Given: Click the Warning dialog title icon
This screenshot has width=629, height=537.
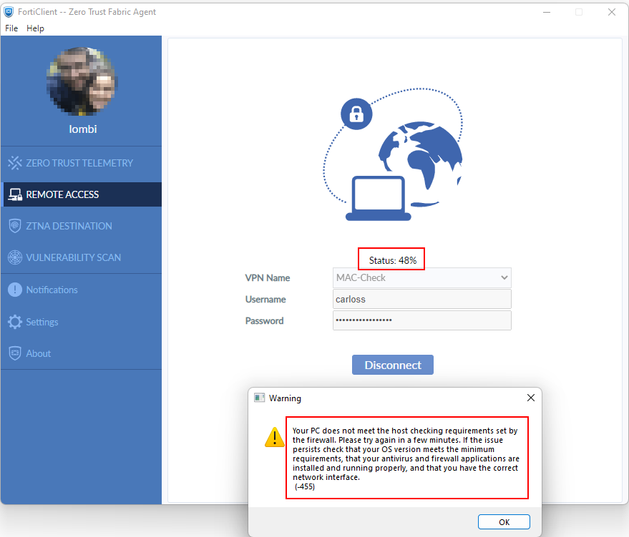Looking at the screenshot, I should pyautogui.click(x=260, y=398).
